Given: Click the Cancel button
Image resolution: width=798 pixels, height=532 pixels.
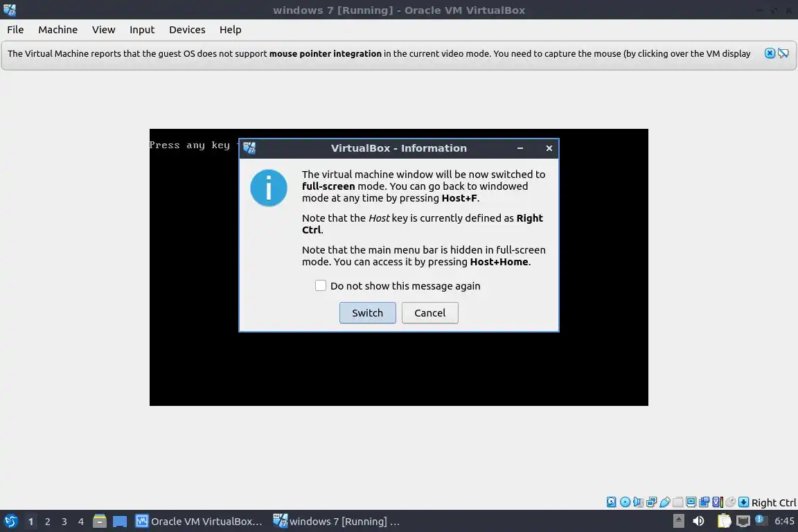Looking at the screenshot, I should (x=430, y=312).
